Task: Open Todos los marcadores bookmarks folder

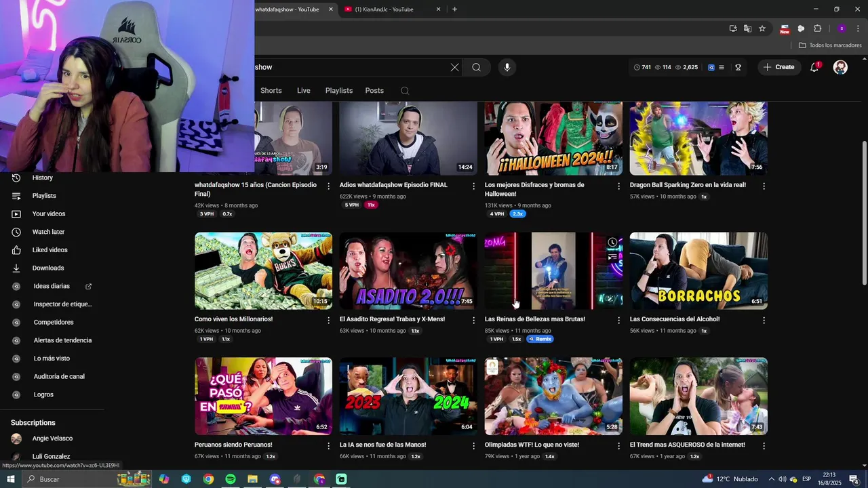Action: [830, 45]
